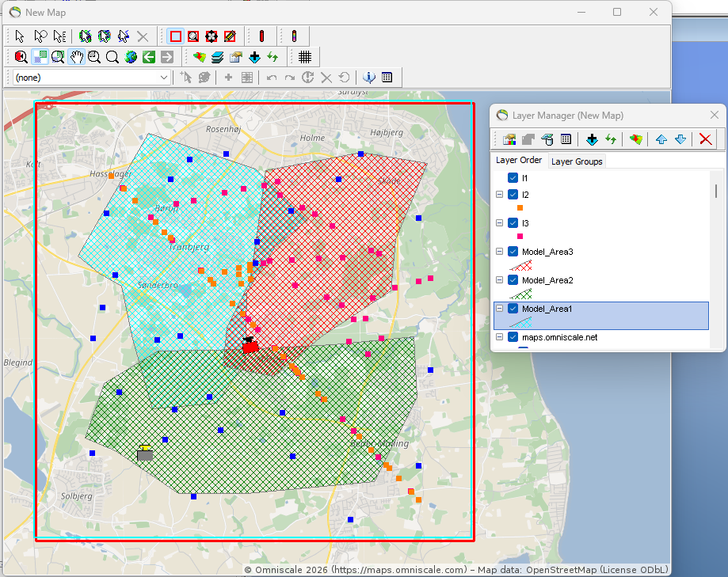The image size is (728, 577).
Task: Toggle visibility of maps.omniscale.net layer
Action: pos(513,336)
